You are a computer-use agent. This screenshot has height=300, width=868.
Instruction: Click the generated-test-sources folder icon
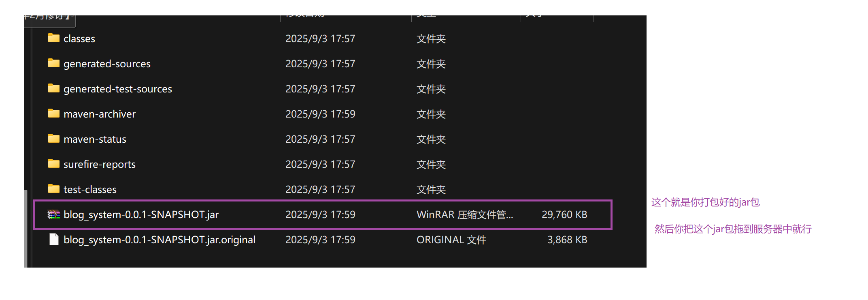[x=54, y=88]
